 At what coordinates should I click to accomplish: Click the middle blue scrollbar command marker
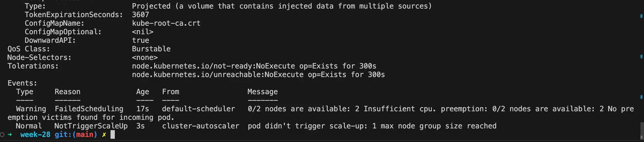[x=641, y=57]
